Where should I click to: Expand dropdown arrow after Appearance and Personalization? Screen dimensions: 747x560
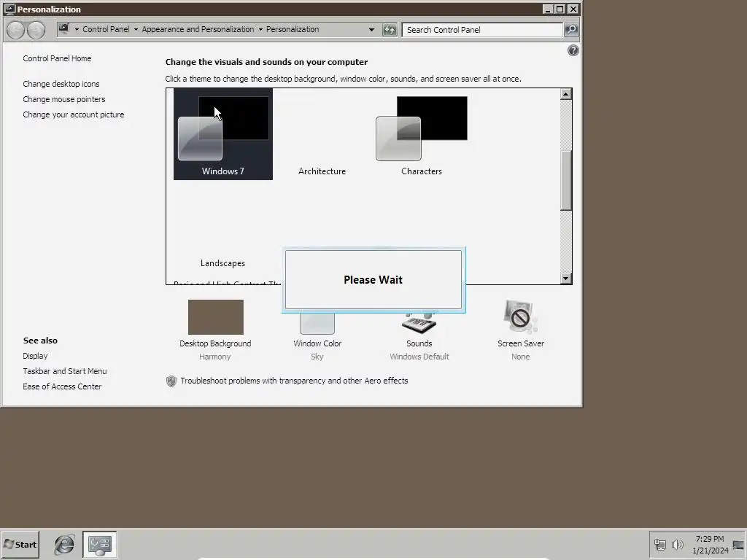point(260,29)
